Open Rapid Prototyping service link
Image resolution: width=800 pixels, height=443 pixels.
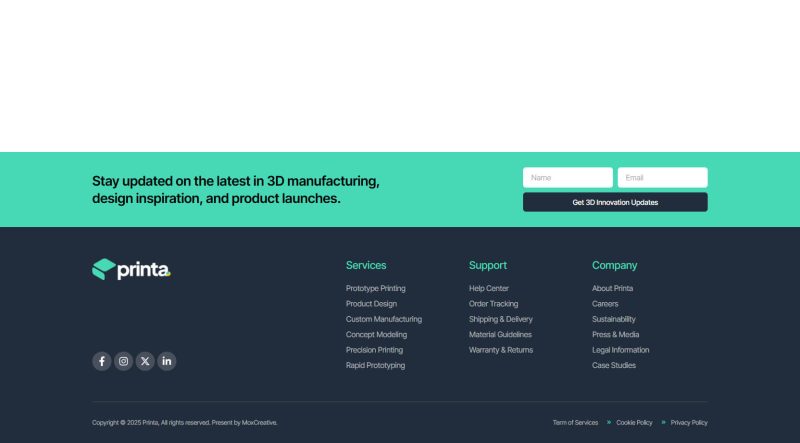pos(375,366)
